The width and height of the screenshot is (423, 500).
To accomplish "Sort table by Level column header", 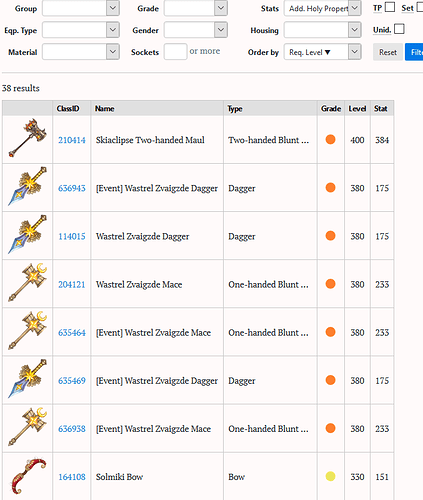I will pyautogui.click(x=357, y=109).
